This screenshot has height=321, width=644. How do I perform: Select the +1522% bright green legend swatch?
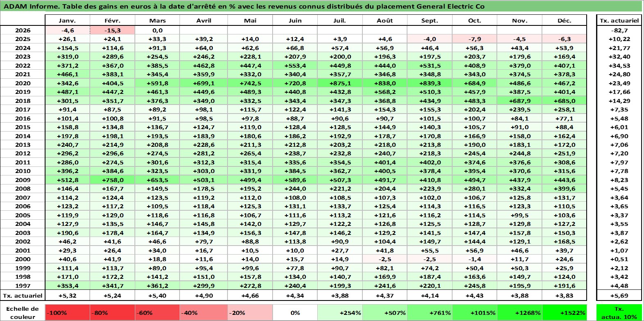[564, 312]
